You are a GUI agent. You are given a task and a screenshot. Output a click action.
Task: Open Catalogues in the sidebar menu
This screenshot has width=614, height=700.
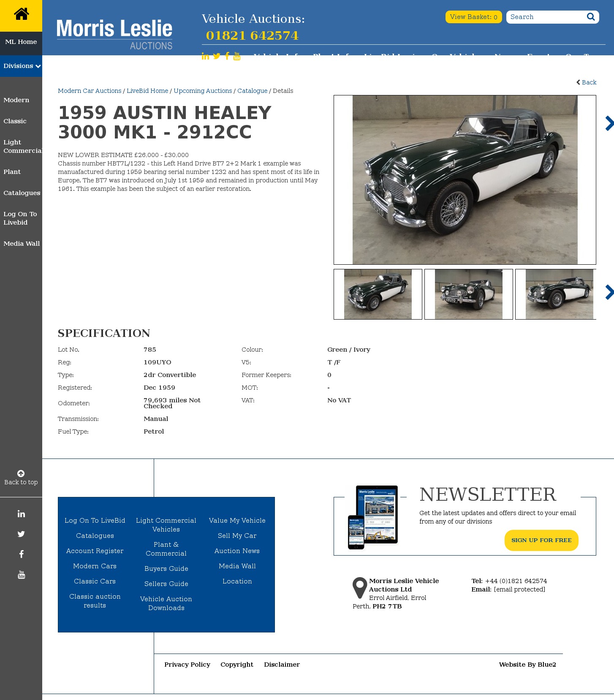click(22, 193)
